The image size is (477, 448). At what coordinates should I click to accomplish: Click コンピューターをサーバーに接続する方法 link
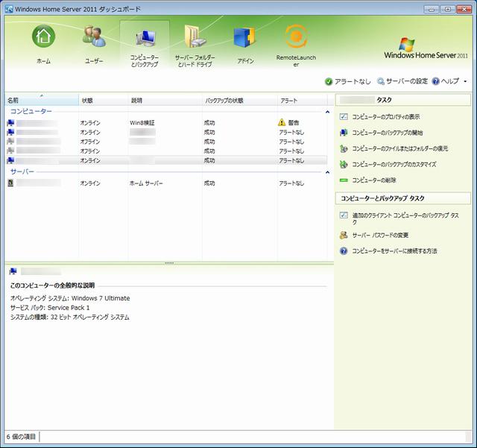pyautogui.click(x=394, y=250)
